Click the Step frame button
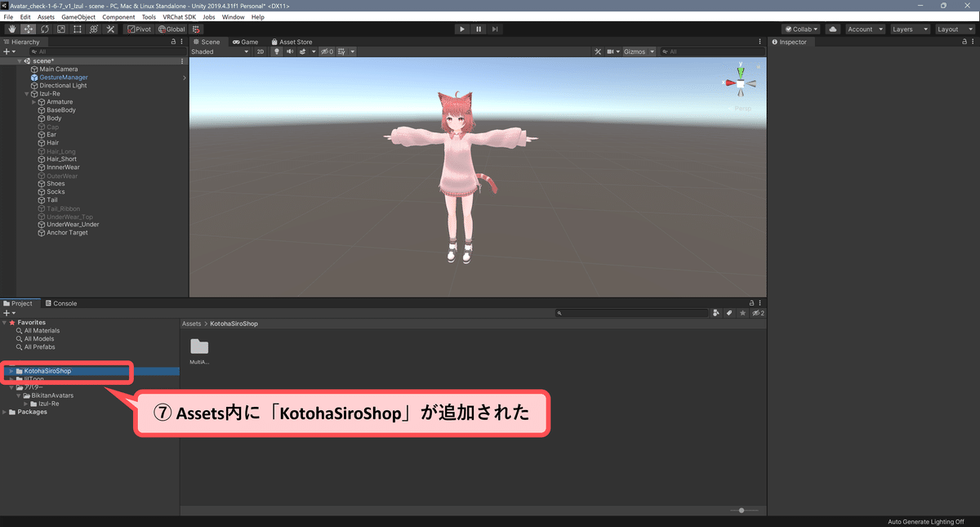This screenshot has height=527, width=980. [496, 29]
